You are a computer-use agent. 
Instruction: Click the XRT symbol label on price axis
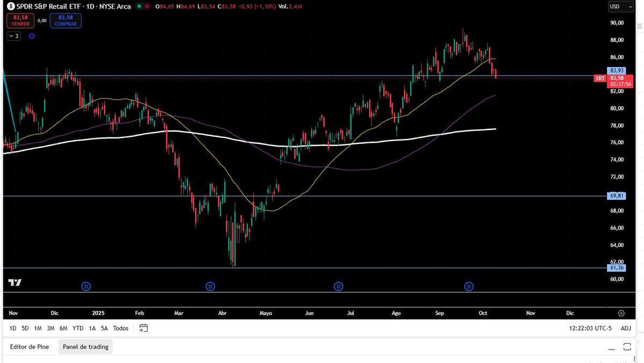(x=600, y=78)
